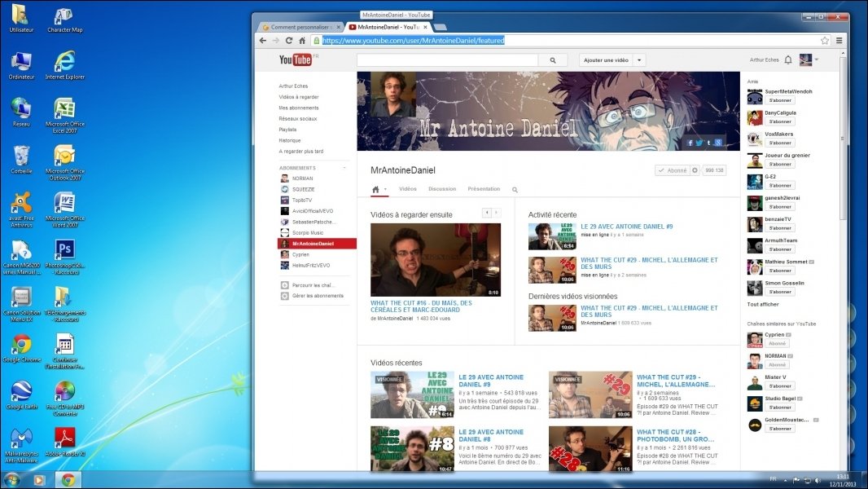Screen dimensions: 868x489
Task: Click the channel home icon tab
Action: 376,189
